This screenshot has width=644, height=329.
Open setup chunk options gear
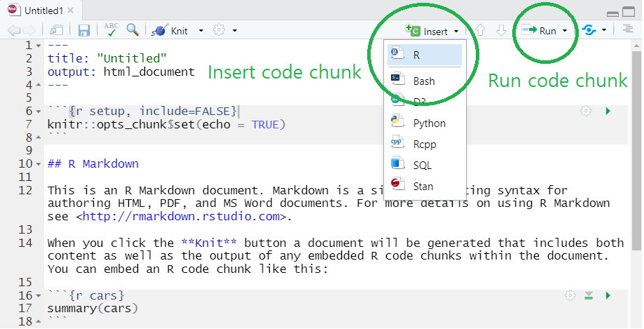(587, 111)
